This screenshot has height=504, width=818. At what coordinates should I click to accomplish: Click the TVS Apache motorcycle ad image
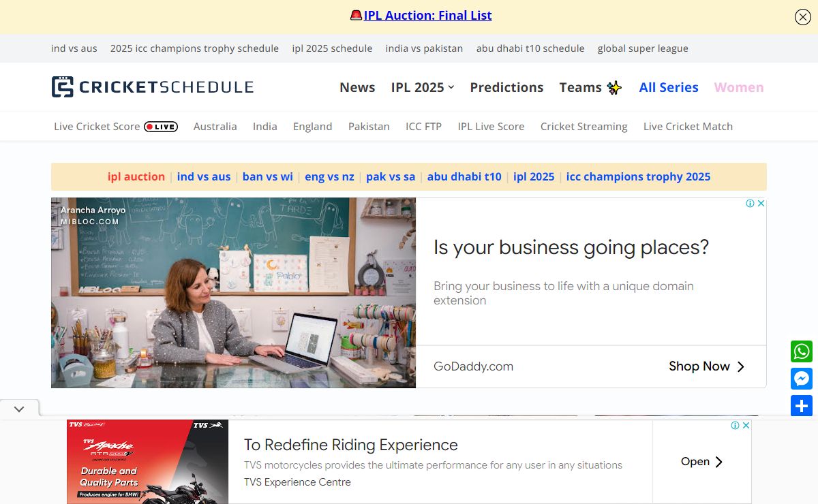[147, 462]
